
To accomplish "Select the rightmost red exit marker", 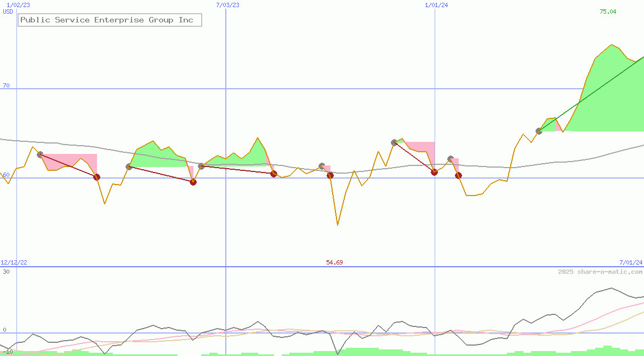I will point(458,175).
